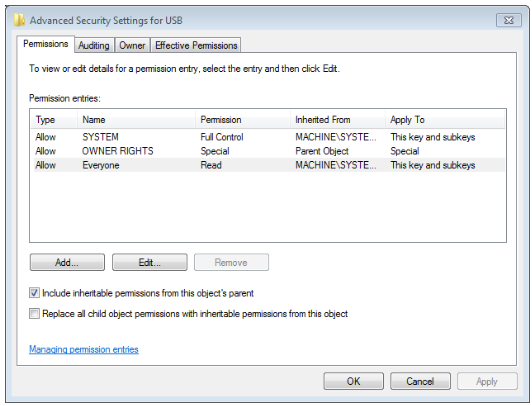Switch to the Auditing tab

pyautogui.click(x=94, y=45)
